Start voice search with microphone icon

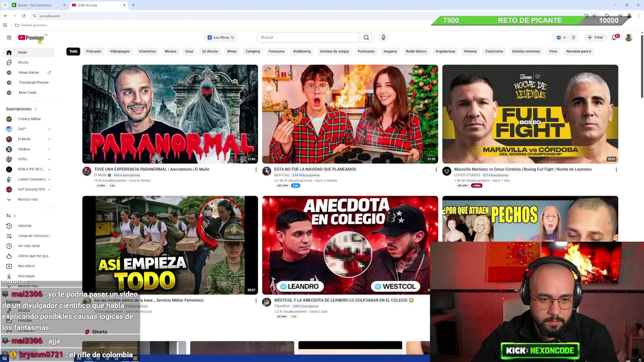pyautogui.click(x=383, y=37)
